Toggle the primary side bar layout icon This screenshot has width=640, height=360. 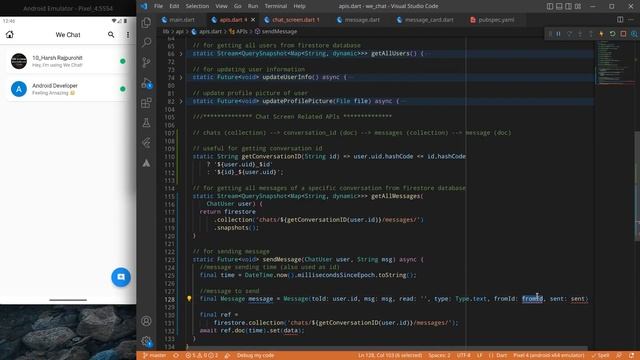tap(550, 6)
